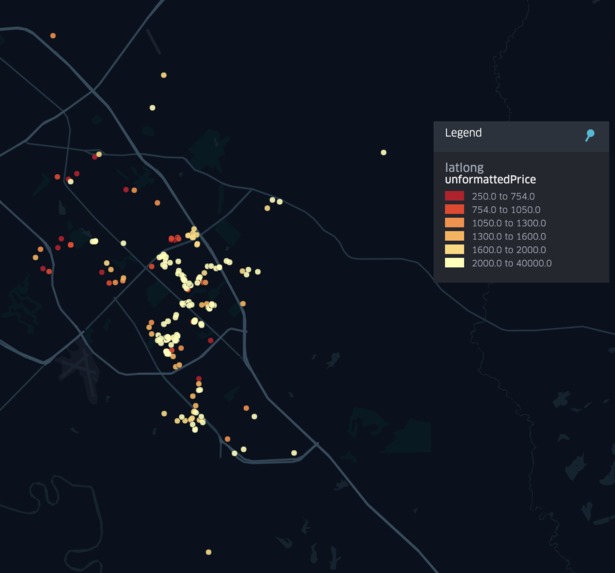
Task: Select the 250.0 to 754.0 dark red swatch
Action: point(454,196)
